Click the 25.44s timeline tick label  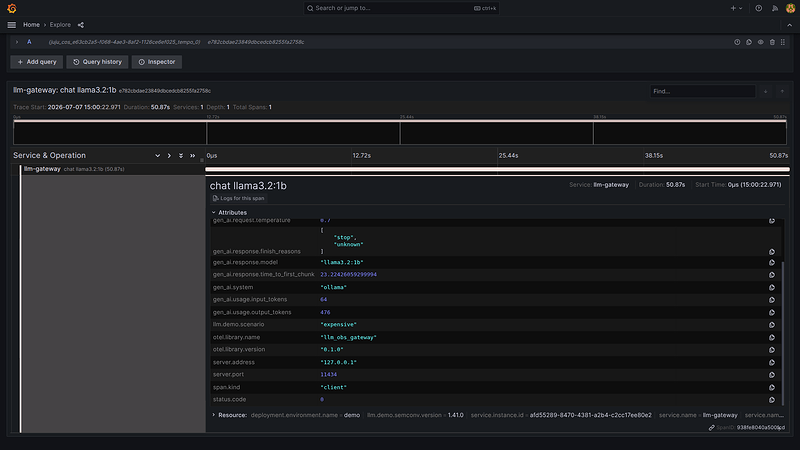click(x=508, y=156)
